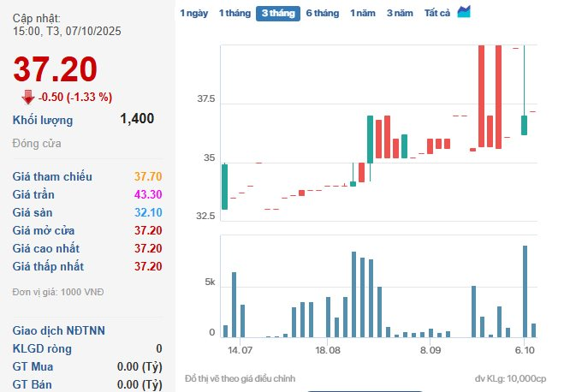This screenshot has height=392, width=570.
Task: Click the area chart type icon
Action: (464, 12)
